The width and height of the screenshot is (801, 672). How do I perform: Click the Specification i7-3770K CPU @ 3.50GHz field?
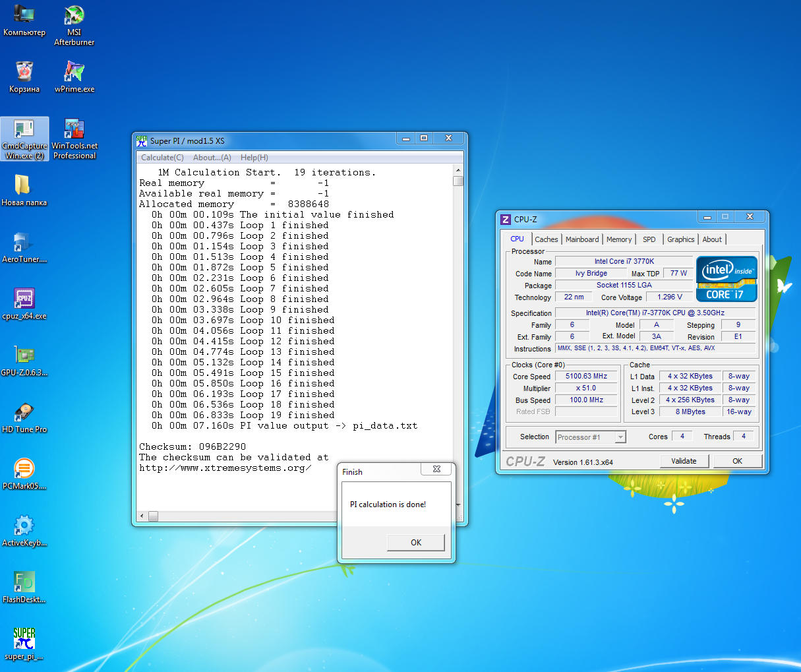[655, 313]
